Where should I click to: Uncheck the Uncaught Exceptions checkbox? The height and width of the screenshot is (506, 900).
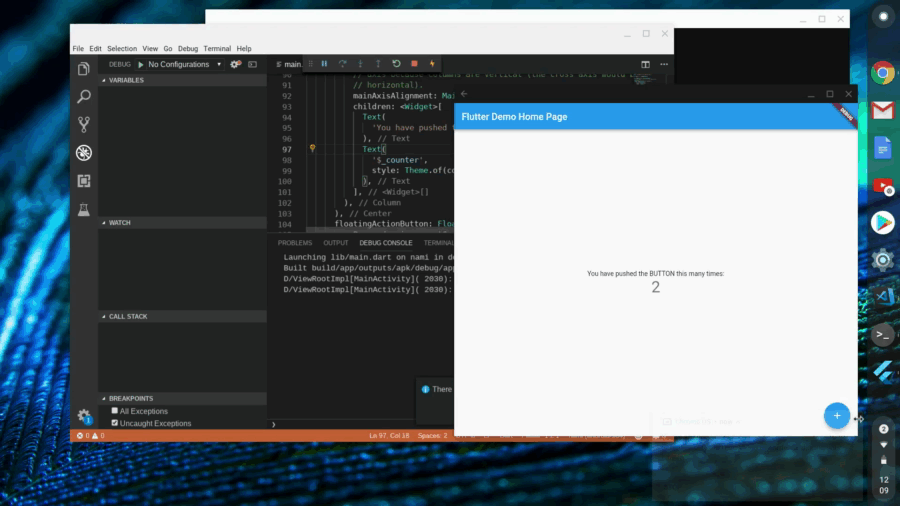114,423
